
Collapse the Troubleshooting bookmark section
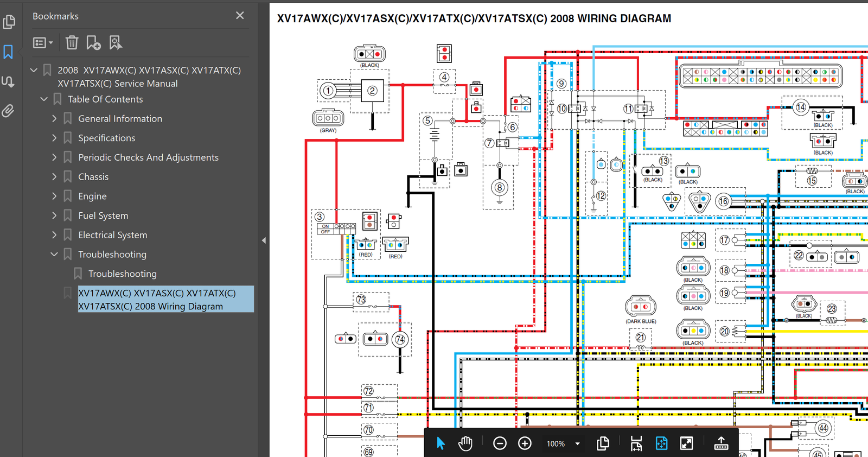54,254
